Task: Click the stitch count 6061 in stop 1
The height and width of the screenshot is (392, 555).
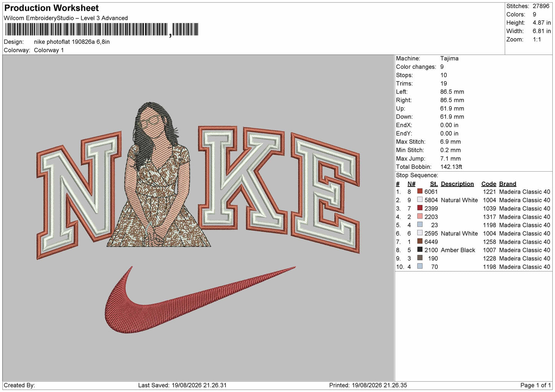Action: click(x=431, y=192)
